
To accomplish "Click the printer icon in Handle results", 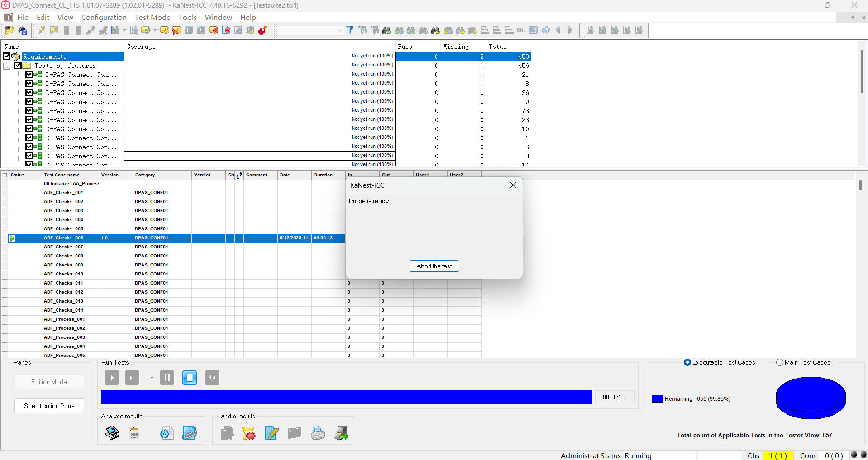I will click(x=318, y=433).
